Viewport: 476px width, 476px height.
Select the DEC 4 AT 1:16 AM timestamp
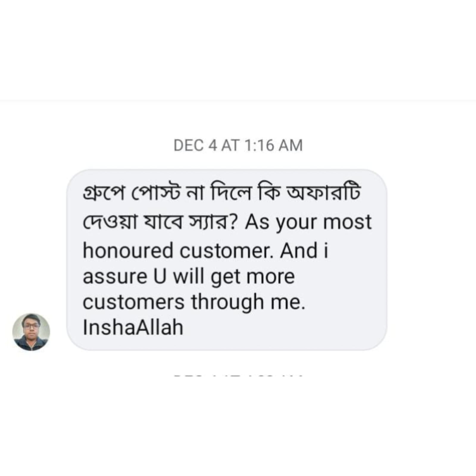click(x=238, y=146)
